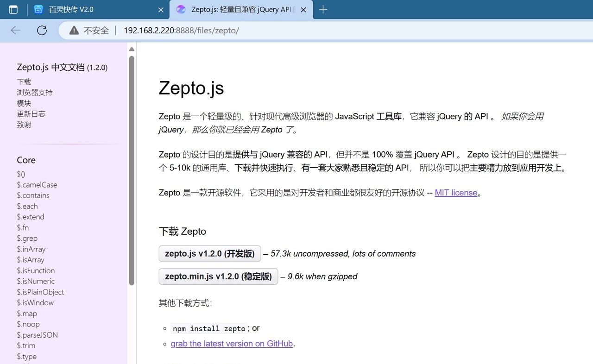
Task: Click the 其他下载方式 text
Action: point(185,303)
